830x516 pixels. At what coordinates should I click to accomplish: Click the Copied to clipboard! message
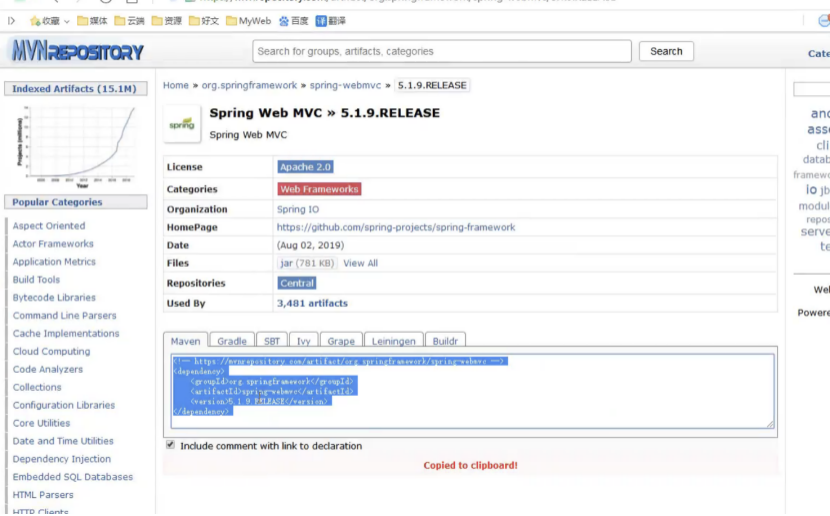(x=470, y=466)
